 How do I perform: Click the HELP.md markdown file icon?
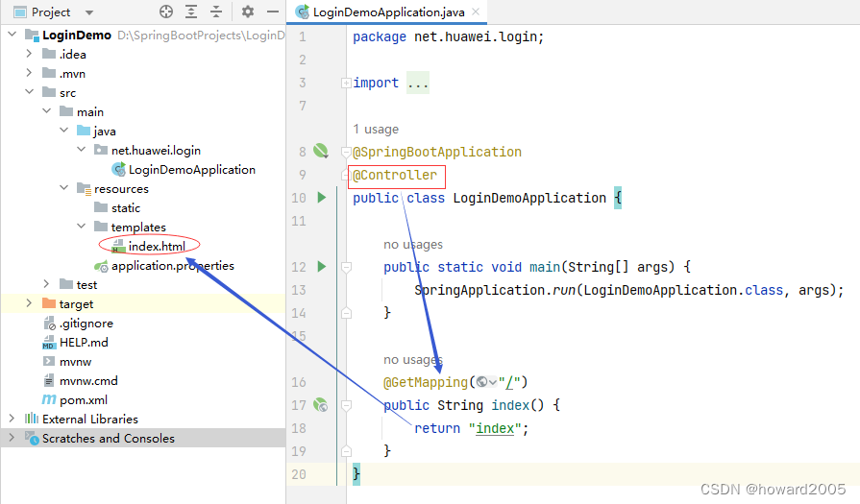pos(49,343)
